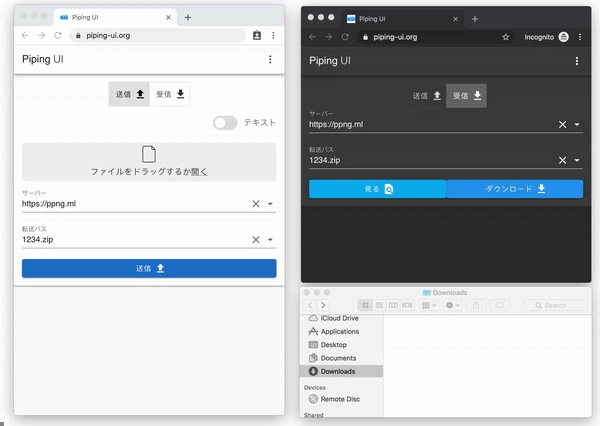
Task: Go back in Finder Downloads window
Action: click(x=310, y=305)
